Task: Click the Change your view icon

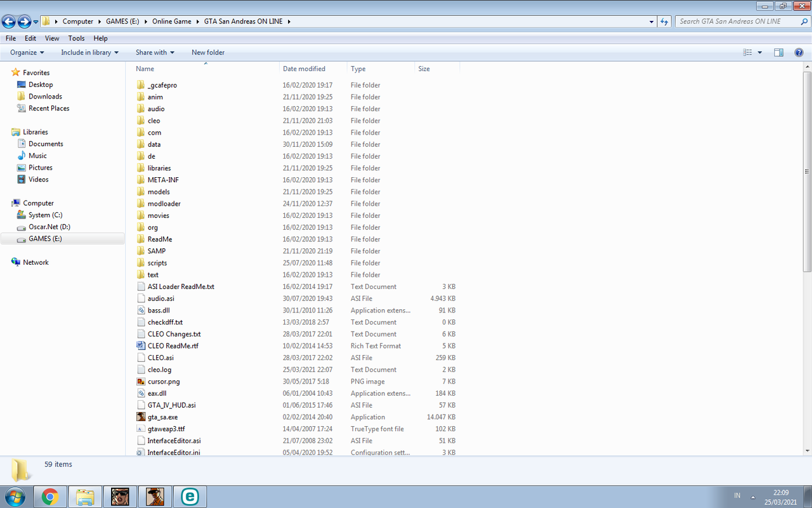Action: (748, 53)
